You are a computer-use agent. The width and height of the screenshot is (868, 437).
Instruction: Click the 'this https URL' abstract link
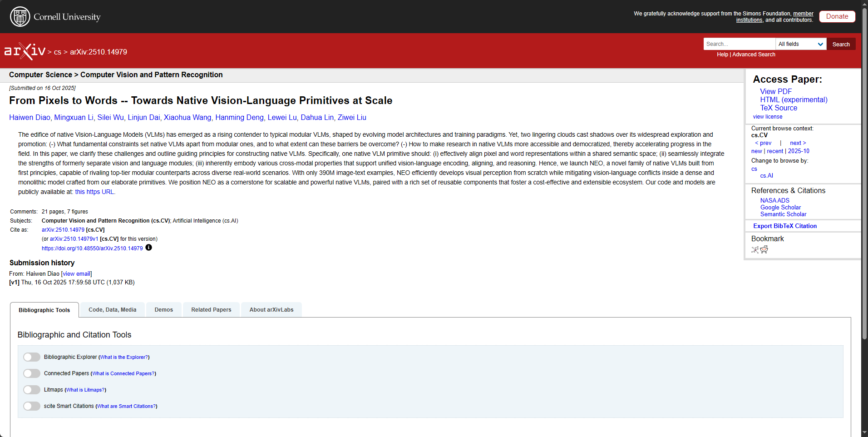tap(94, 192)
